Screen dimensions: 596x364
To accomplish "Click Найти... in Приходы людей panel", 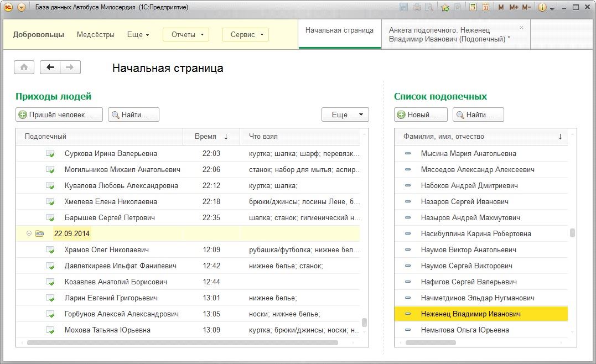I will tap(133, 115).
